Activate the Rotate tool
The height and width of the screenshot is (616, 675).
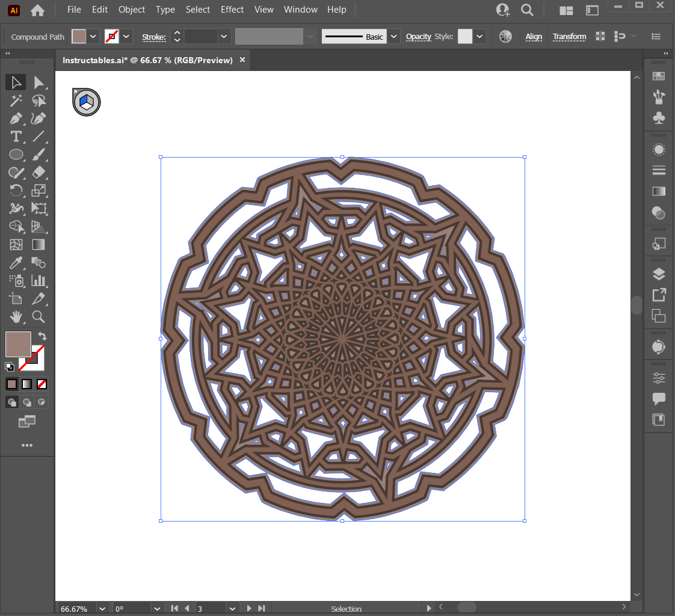pyautogui.click(x=16, y=191)
